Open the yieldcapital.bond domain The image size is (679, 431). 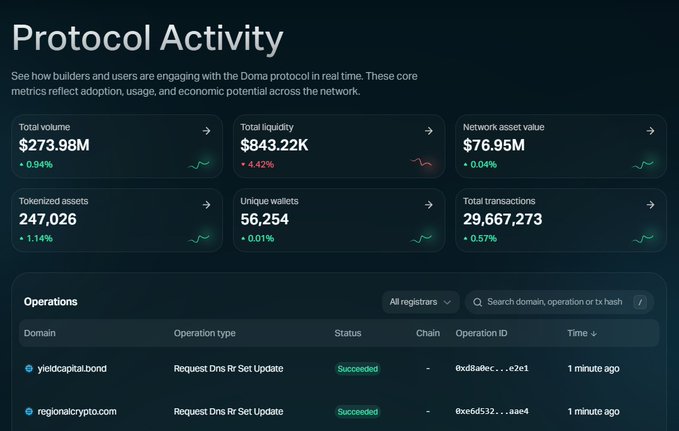(72, 369)
